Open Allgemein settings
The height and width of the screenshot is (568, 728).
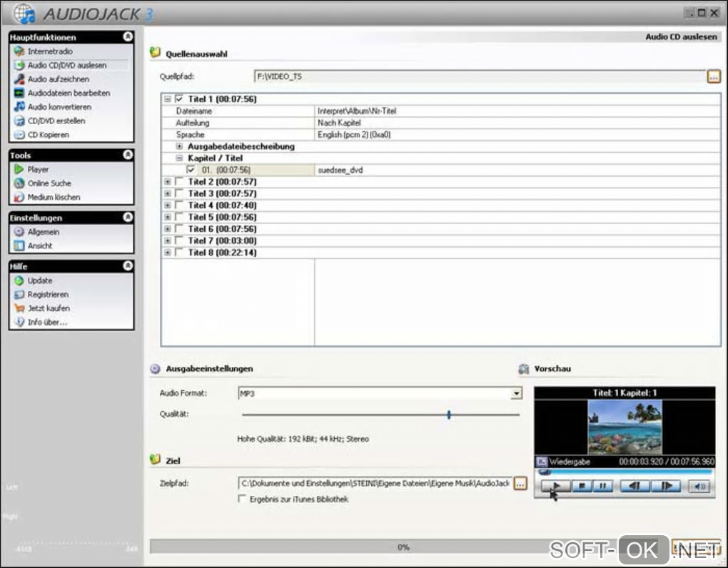(43, 232)
